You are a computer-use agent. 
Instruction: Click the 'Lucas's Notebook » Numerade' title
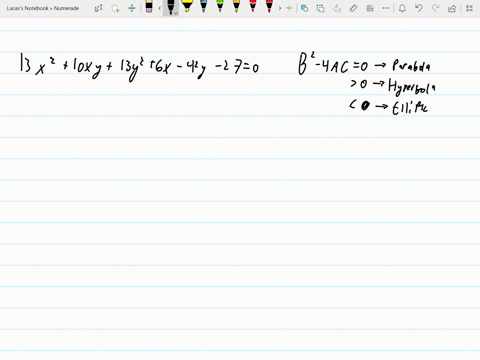coord(43,8)
